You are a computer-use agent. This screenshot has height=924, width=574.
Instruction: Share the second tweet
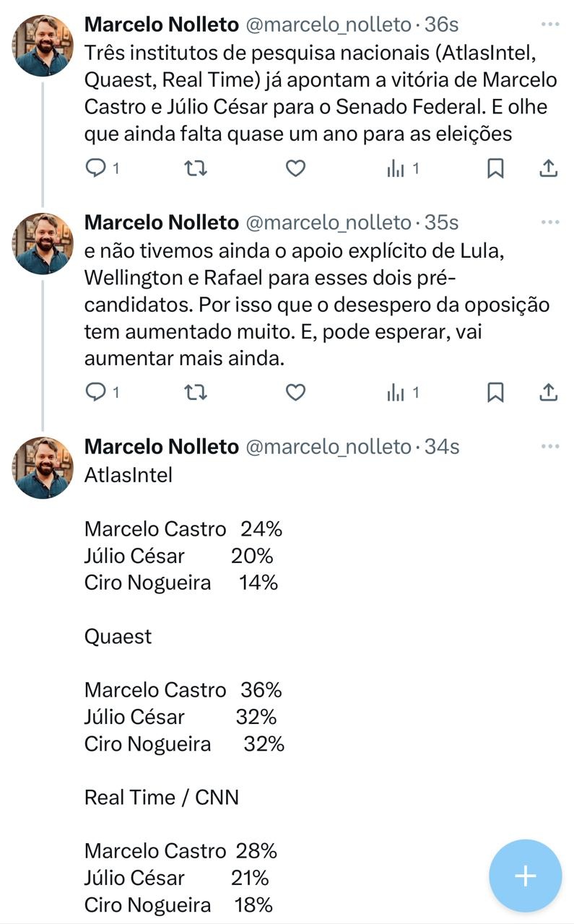point(548,392)
